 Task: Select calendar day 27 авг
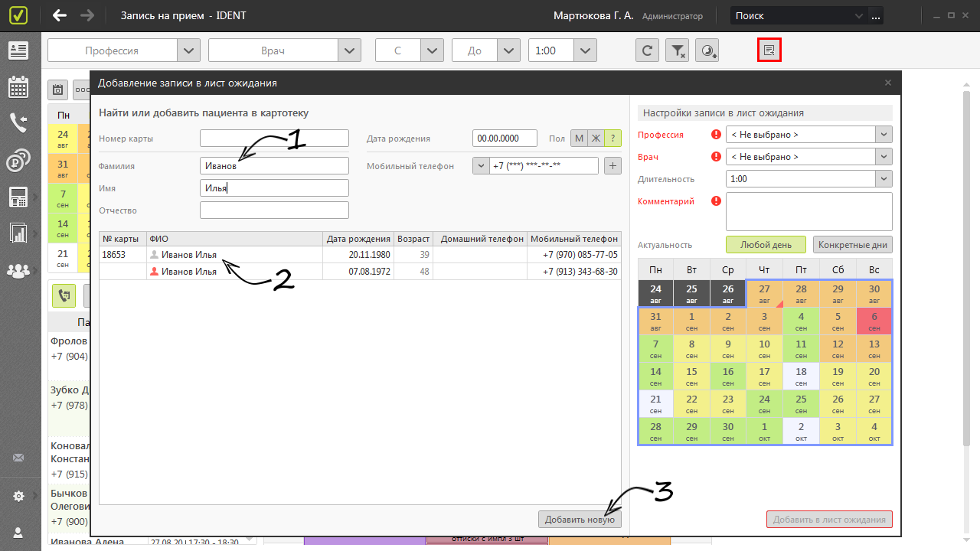click(764, 294)
